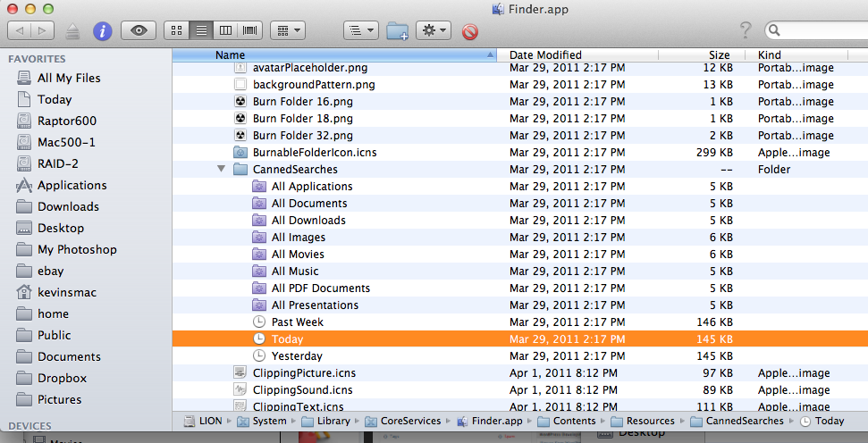
Task: Open the item arrangement dropdown
Action: [x=288, y=30]
